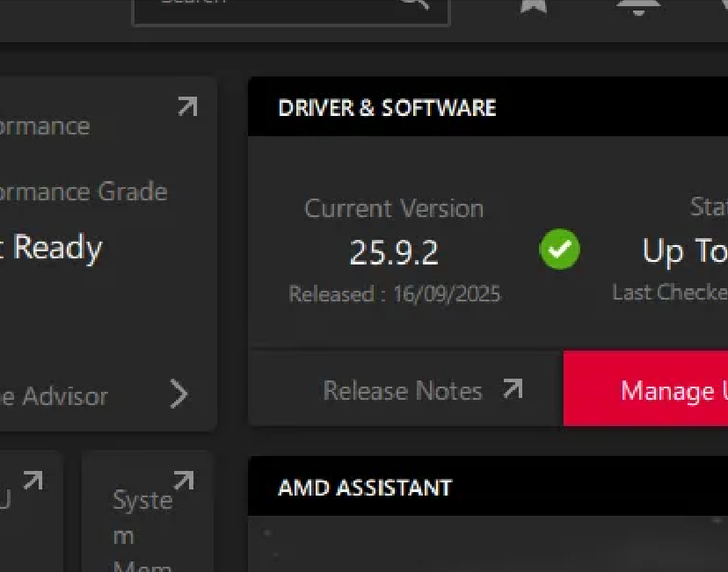The image size is (728, 572).
Task: Open Performance panel arrow icon
Action: coord(188,106)
